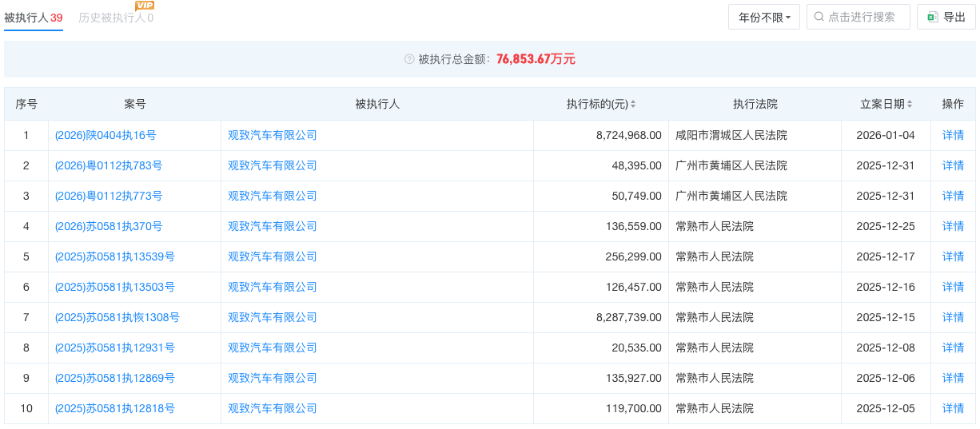Screen dimensions: 980x429
Task: Click the total 76,853.67万元
Action: point(536,59)
